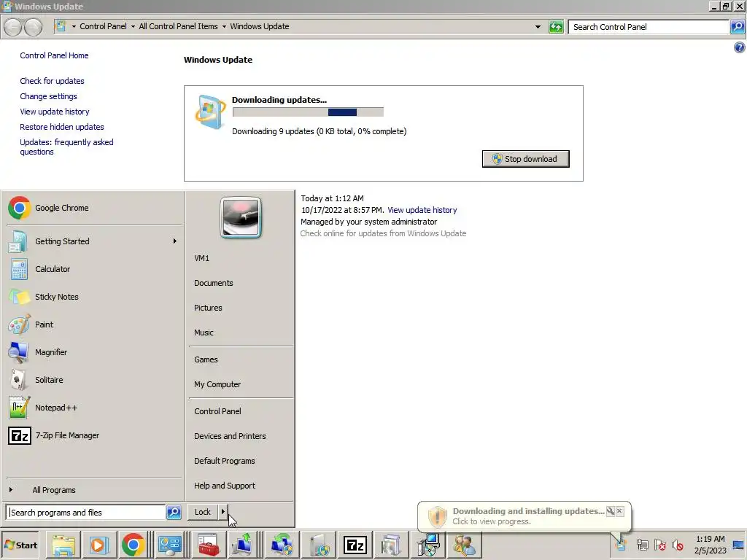Open Help and Support

click(x=241, y=486)
